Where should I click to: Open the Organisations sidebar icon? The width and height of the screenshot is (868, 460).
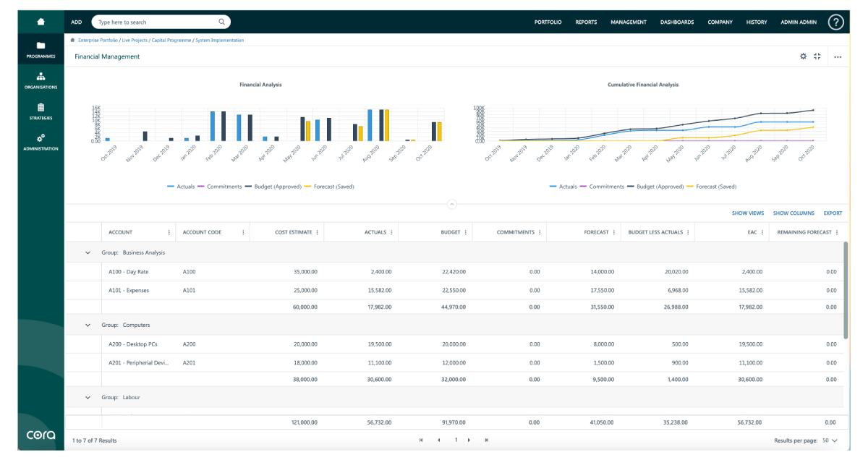point(41,77)
